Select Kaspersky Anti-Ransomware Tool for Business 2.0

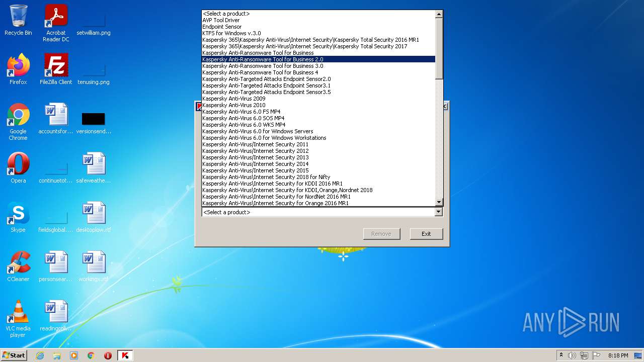click(x=318, y=59)
